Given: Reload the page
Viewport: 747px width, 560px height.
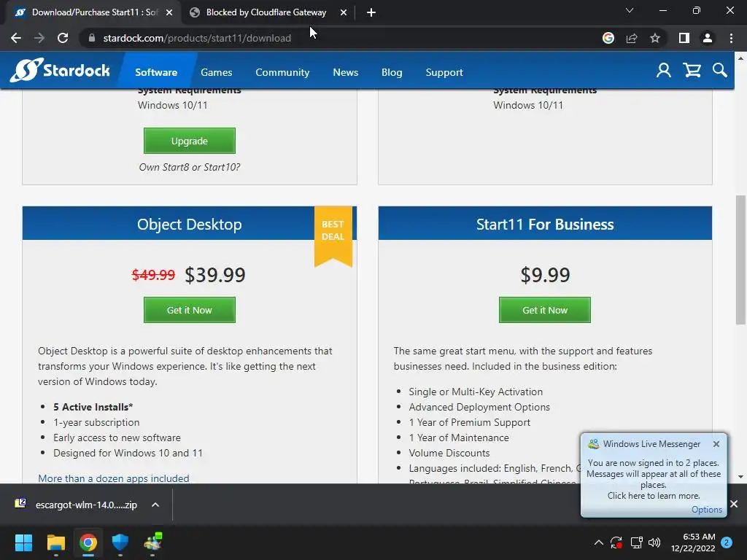Looking at the screenshot, I should pyautogui.click(x=63, y=38).
